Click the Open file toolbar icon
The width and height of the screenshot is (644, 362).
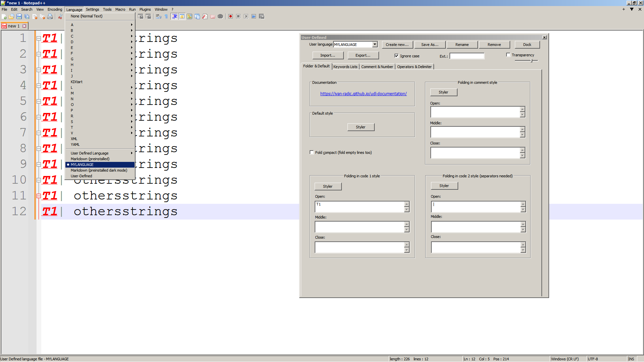pos(11,16)
